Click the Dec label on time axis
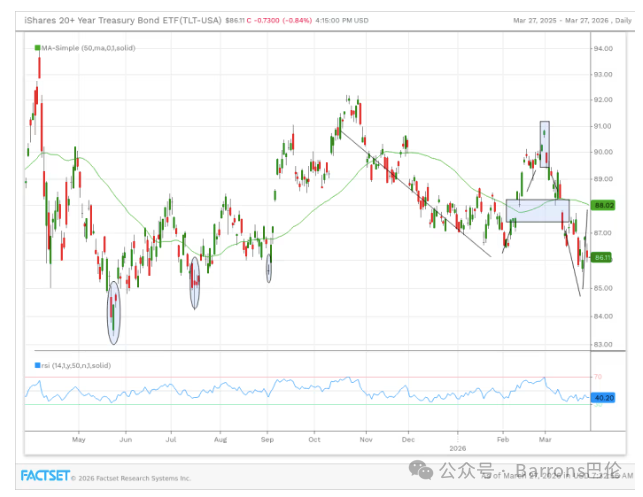The image size is (643, 497). pyautogui.click(x=408, y=440)
